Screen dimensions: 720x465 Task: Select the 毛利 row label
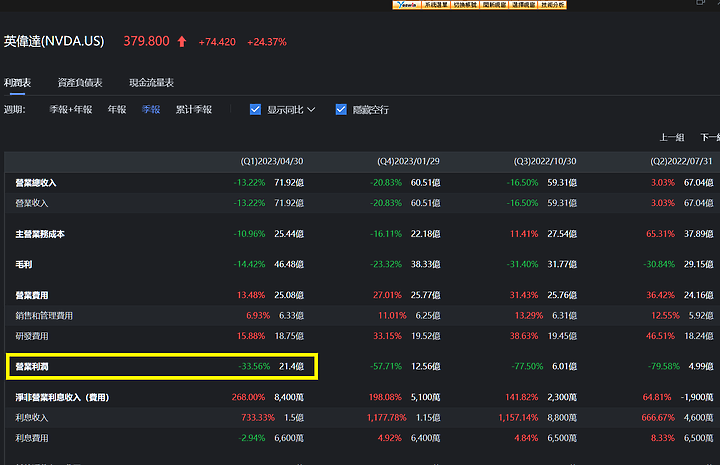coord(23,264)
